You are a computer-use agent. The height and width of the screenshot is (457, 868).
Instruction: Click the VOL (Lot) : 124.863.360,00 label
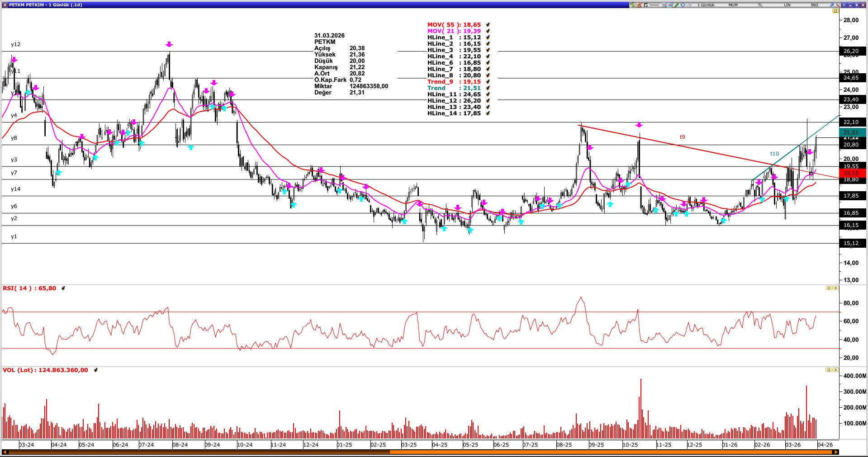45,370
